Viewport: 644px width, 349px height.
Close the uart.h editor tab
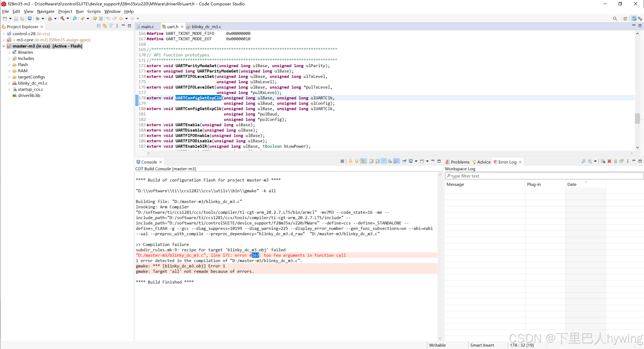(182, 27)
